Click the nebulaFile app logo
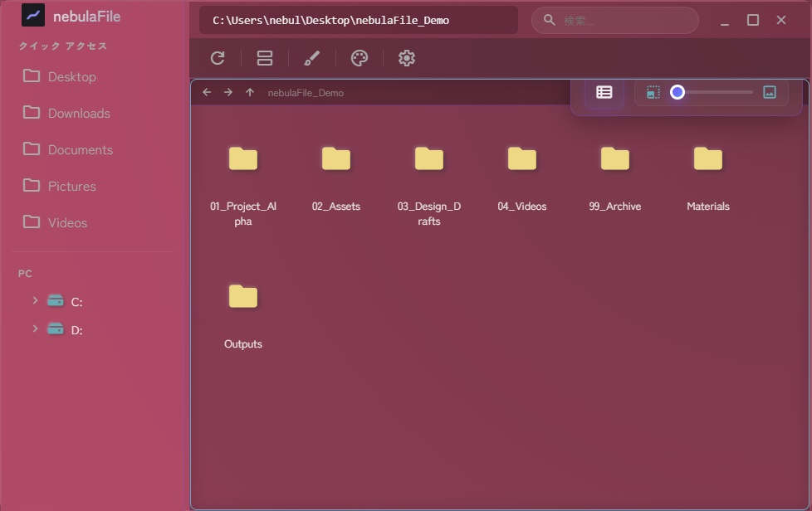This screenshot has width=812, height=511. click(x=33, y=15)
